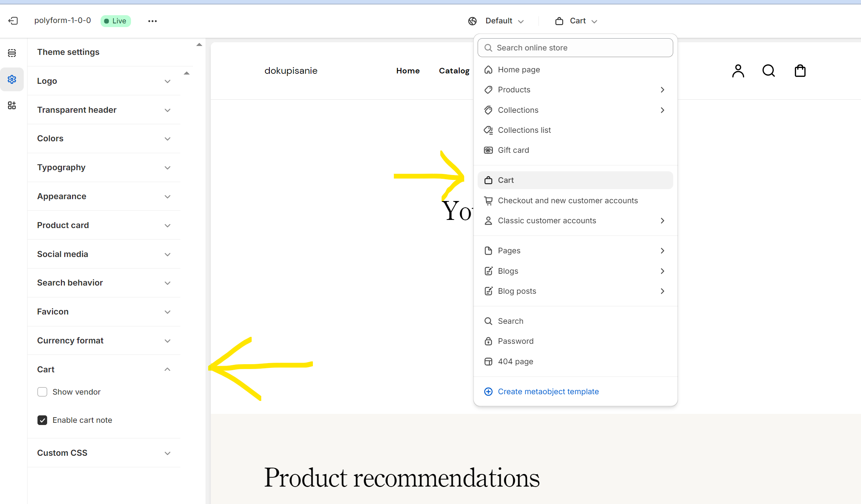Choose Checkout and new customer accounts
The width and height of the screenshot is (861, 504).
coord(567,201)
